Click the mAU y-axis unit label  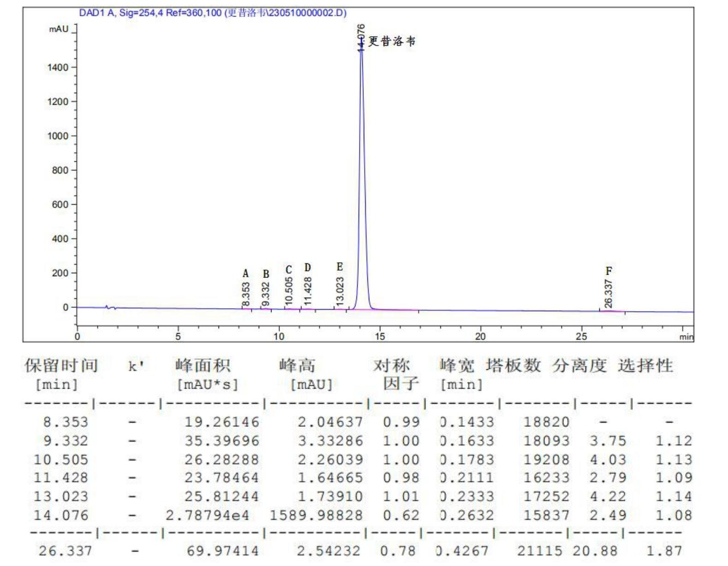click(x=59, y=29)
